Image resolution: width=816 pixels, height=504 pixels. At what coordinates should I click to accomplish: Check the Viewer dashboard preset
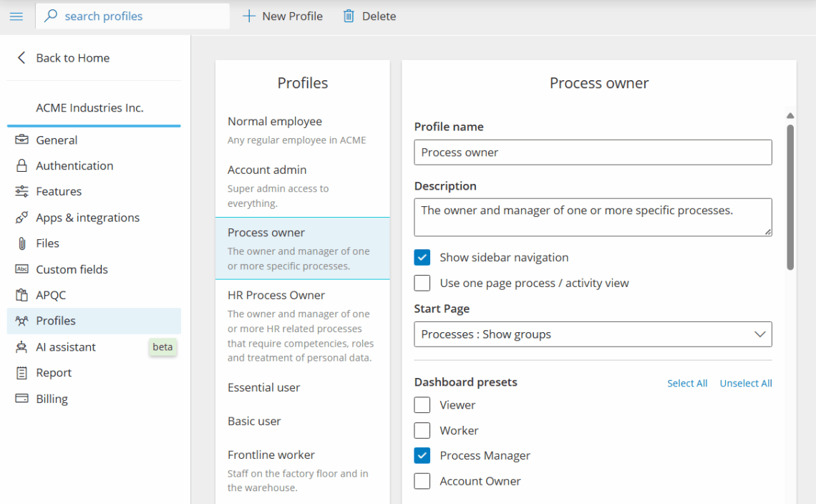point(422,405)
